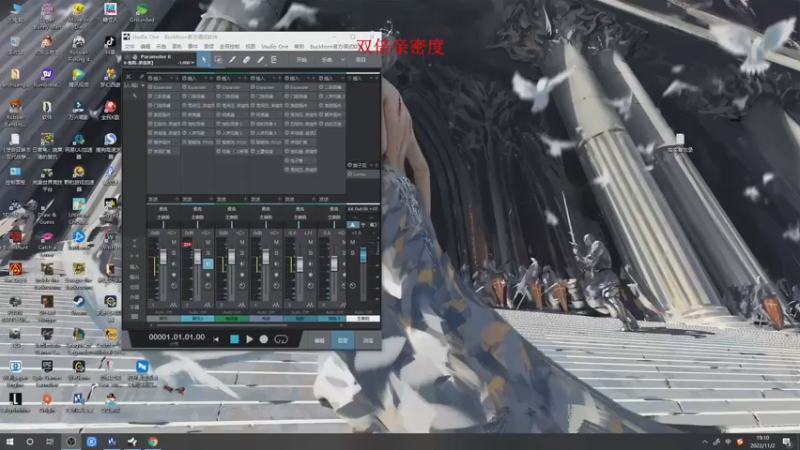The image size is (800, 450).
Task: Open Task View on the taskbar
Action: [49, 441]
